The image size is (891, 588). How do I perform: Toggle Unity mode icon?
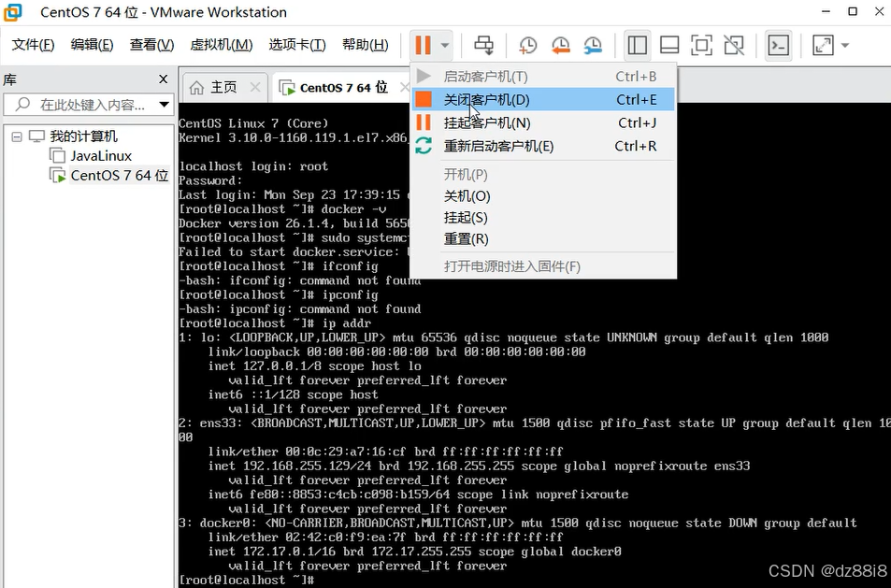click(734, 45)
